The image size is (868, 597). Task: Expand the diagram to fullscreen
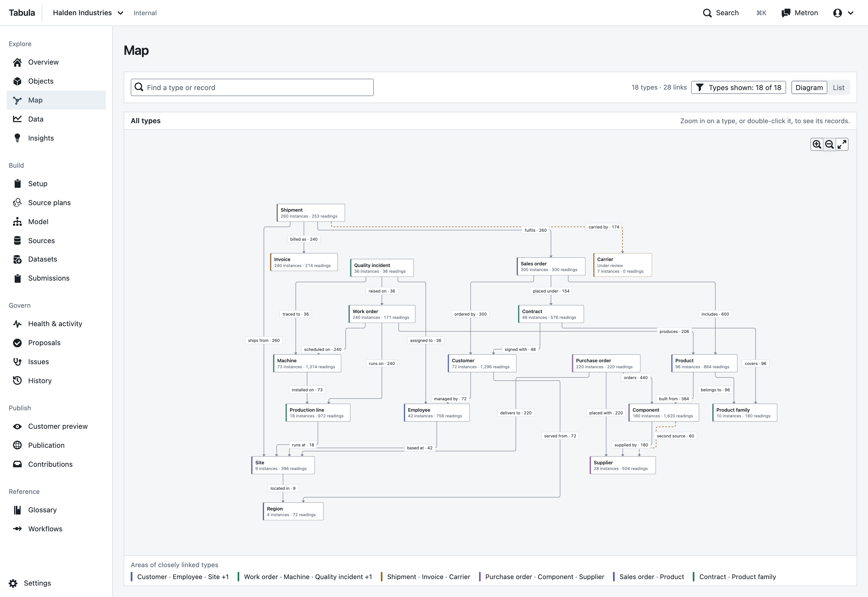point(842,144)
